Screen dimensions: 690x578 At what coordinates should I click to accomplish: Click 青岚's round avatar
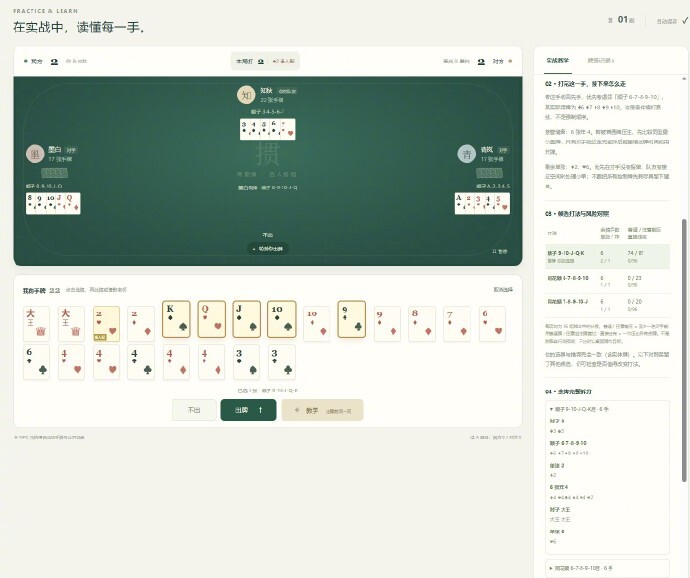[x=466, y=154]
